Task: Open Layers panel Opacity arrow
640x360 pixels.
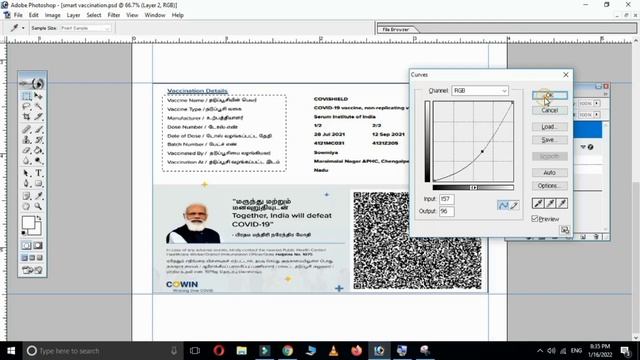Action: pos(597,104)
